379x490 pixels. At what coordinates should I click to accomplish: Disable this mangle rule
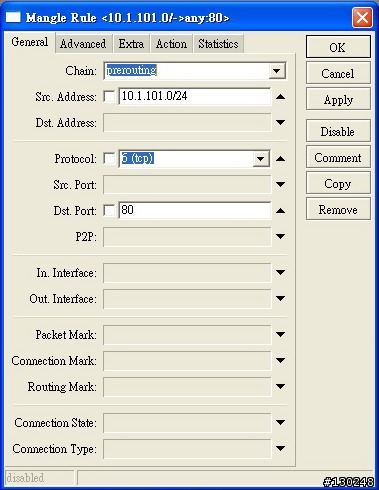(x=338, y=131)
